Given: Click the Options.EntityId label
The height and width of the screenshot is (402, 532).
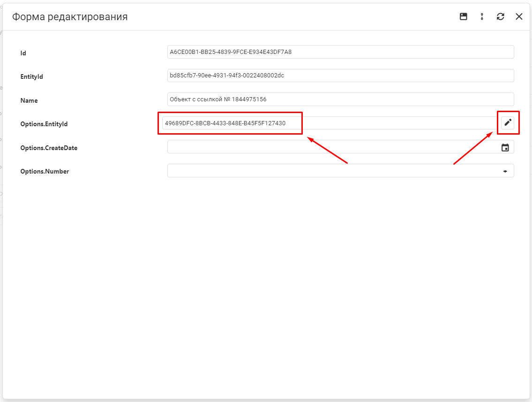Looking at the screenshot, I should pyautogui.click(x=44, y=124).
